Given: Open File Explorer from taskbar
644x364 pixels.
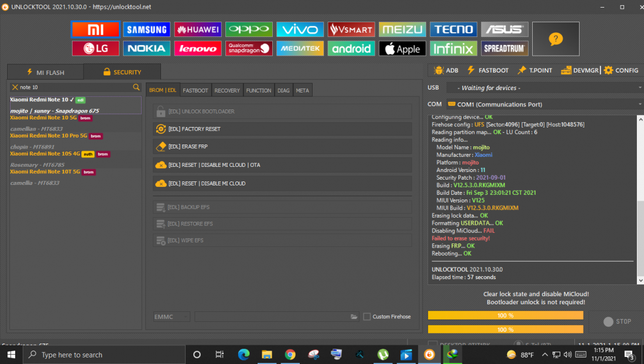Looking at the screenshot, I should [266, 355].
